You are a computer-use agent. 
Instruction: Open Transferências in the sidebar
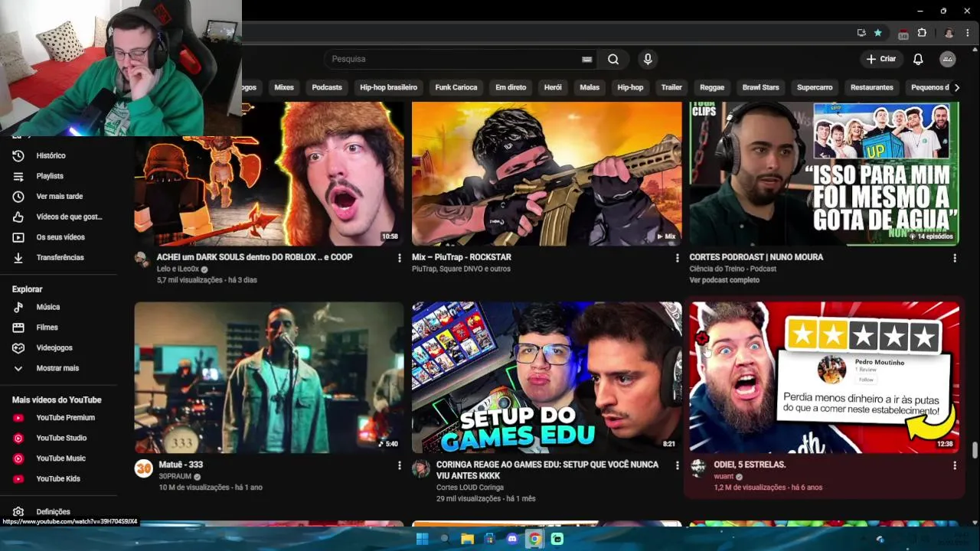[59, 258]
